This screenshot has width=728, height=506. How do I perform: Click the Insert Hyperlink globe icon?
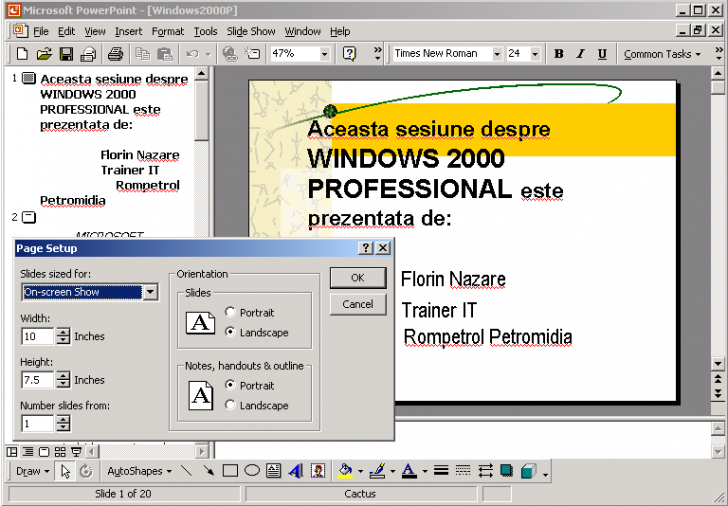click(x=230, y=54)
